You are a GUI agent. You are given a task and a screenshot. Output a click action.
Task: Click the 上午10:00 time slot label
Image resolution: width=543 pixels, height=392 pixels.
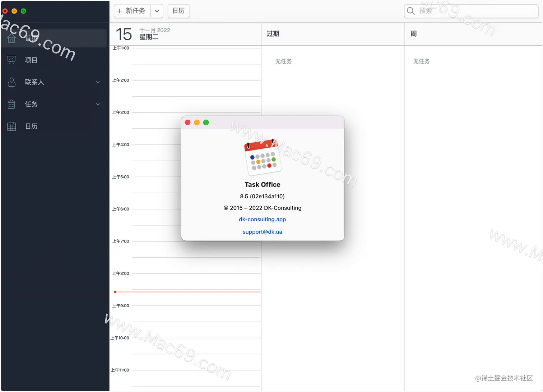click(120, 338)
